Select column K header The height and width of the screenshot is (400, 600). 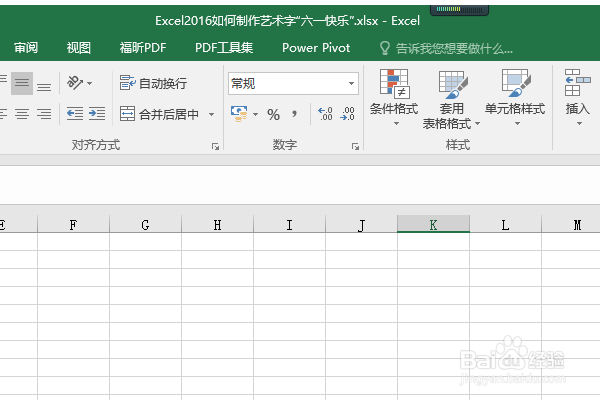click(x=434, y=224)
